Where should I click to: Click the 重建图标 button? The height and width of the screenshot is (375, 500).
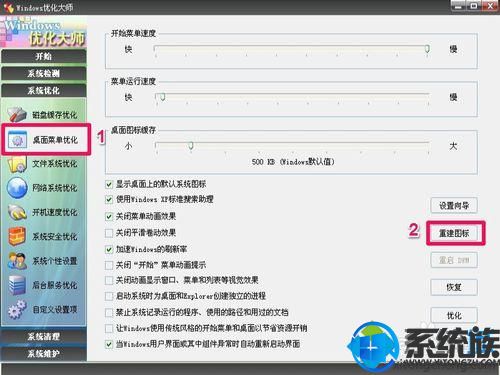point(454,233)
